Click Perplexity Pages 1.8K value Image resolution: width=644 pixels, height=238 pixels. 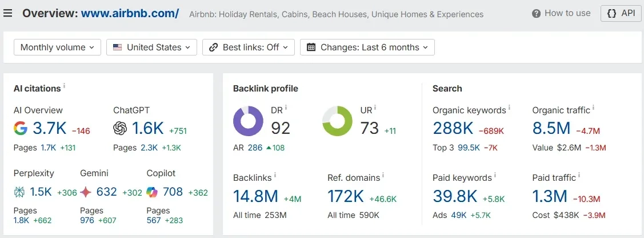point(21,220)
